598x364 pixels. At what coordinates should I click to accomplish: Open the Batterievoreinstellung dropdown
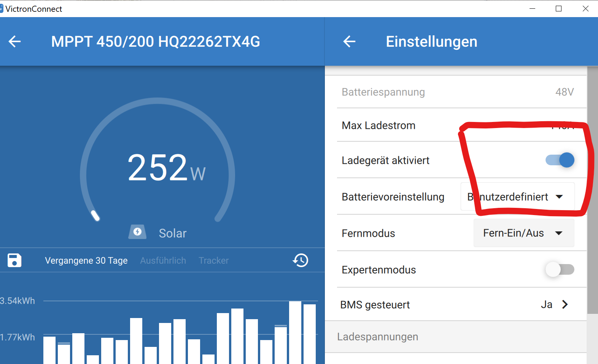(517, 197)
